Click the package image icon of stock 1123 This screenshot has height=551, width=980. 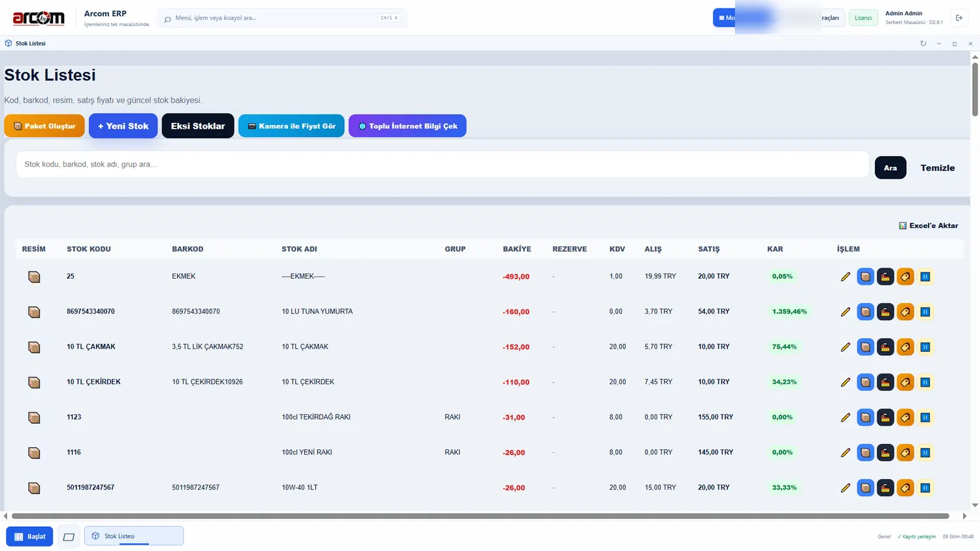pyautogui.click(x=34, y=418)
